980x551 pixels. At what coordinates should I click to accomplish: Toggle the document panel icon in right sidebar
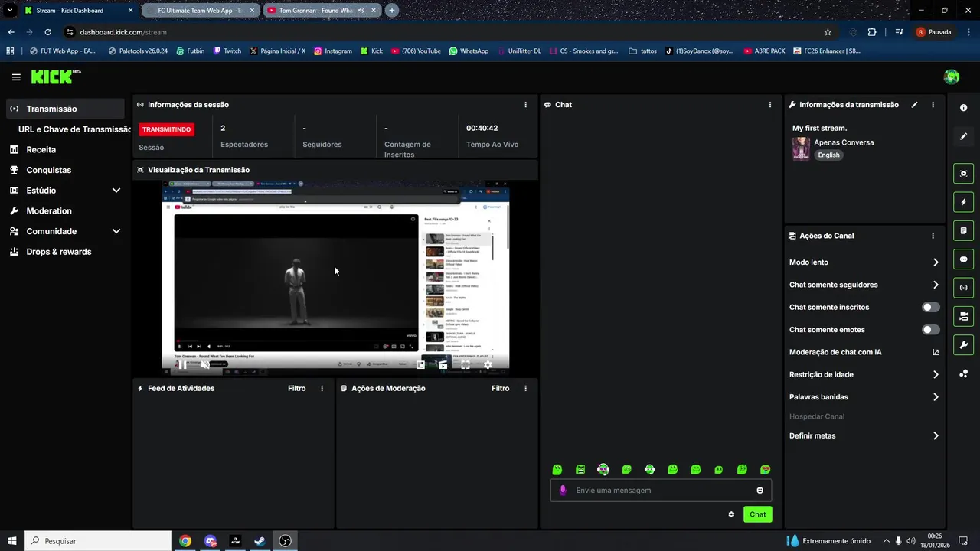point(963,230)
